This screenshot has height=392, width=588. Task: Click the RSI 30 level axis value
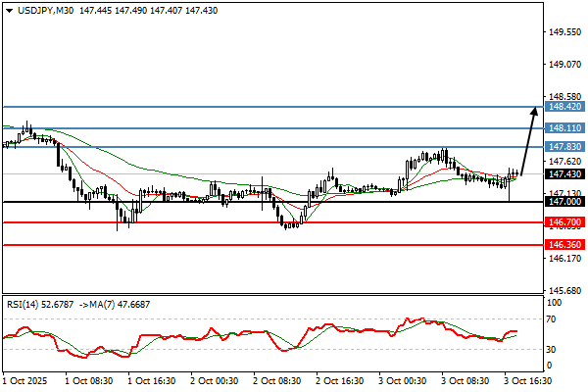coord(553,349)
